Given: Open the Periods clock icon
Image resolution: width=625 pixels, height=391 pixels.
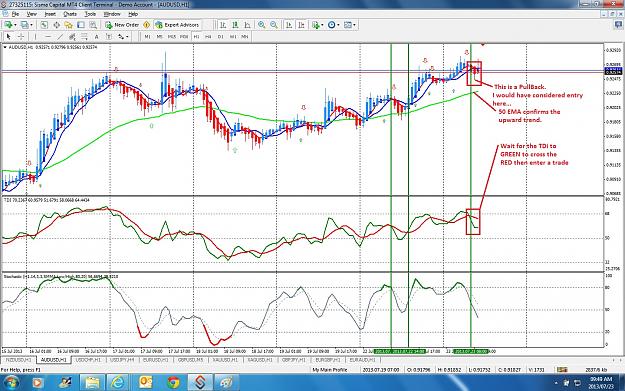Looking at the screenshot, I should coord(332,25).
